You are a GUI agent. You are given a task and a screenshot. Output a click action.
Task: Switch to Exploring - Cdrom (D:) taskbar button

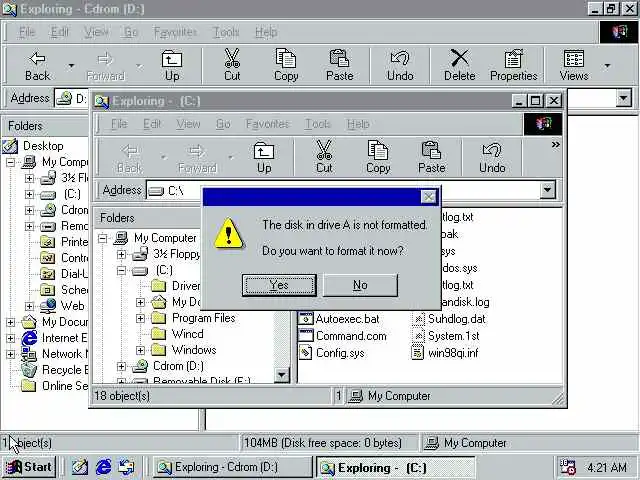[232, 467]
